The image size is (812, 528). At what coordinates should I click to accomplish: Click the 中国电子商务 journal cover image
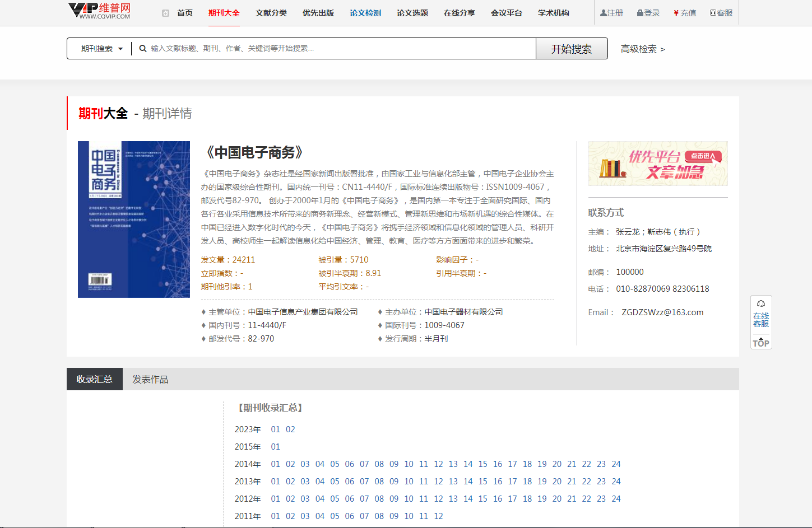(x=134, y=219)
